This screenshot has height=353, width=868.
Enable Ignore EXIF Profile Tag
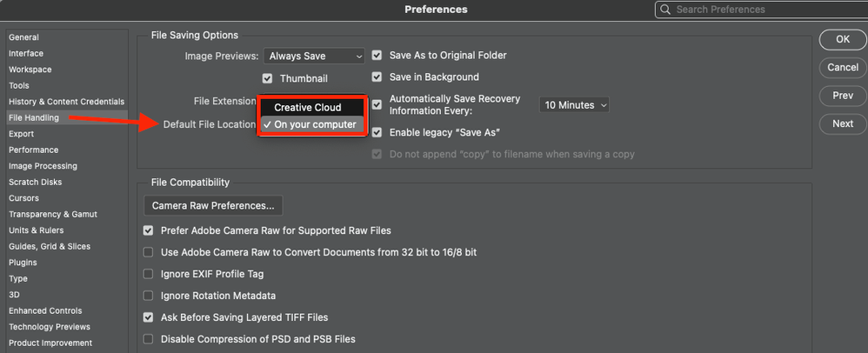(149, 274)
